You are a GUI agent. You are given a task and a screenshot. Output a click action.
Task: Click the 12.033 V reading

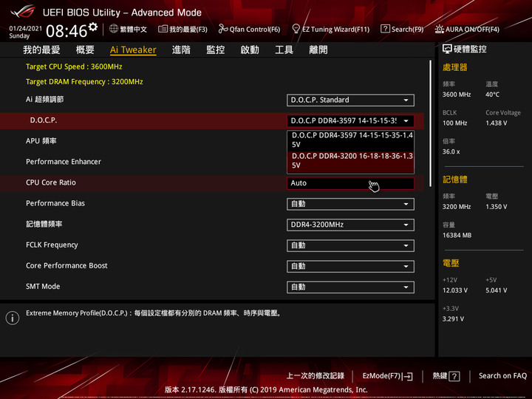click(455, 290)
